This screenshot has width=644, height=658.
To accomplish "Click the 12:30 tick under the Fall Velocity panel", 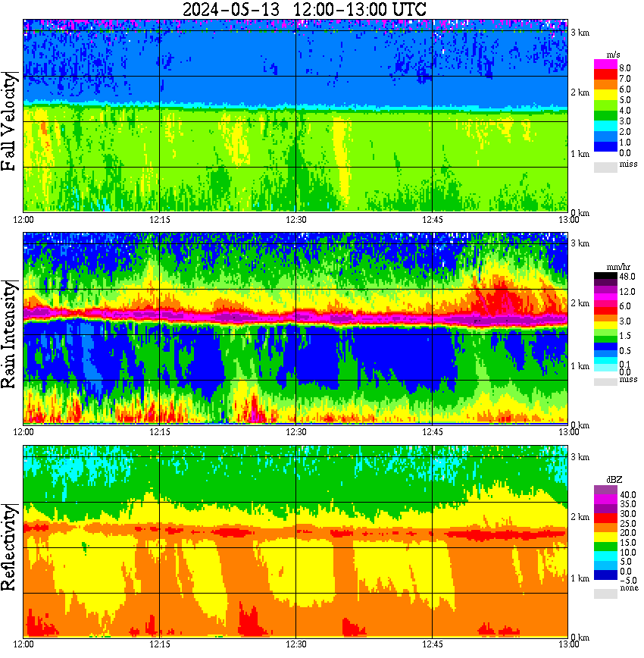I will point(296,220).
